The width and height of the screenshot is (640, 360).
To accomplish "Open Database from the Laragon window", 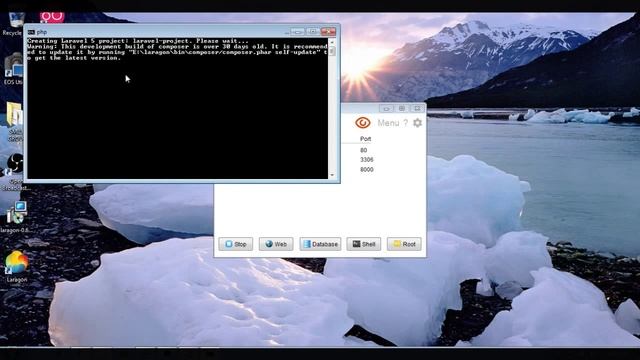I will (320, 244).
